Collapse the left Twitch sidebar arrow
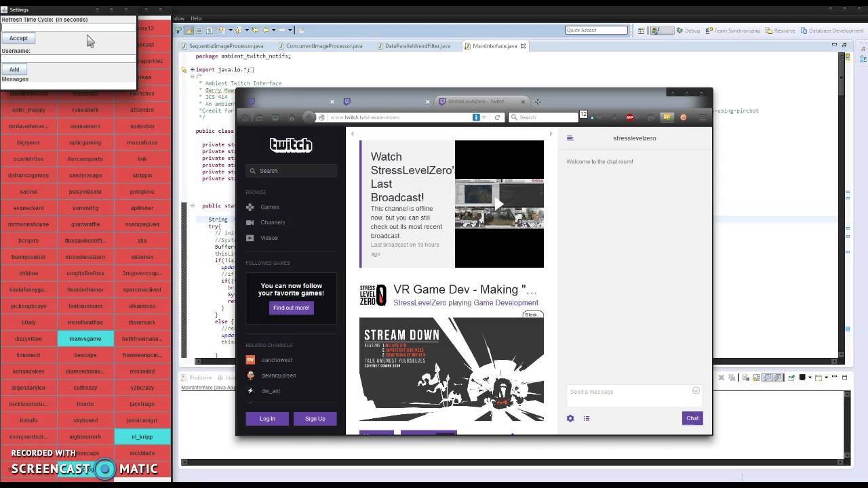 click(x=352, y=134)
